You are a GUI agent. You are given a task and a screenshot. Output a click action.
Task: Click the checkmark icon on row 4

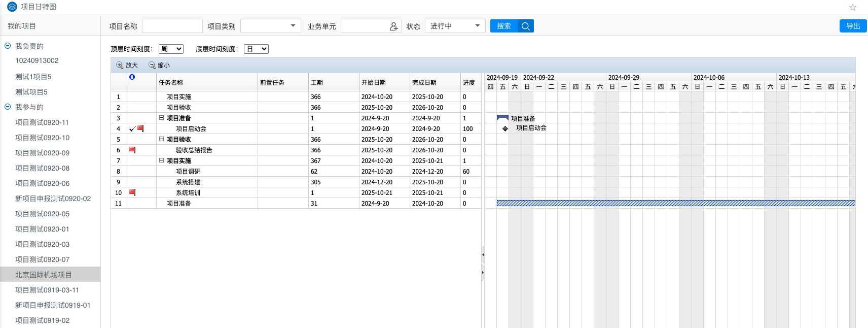pos(132,129)
